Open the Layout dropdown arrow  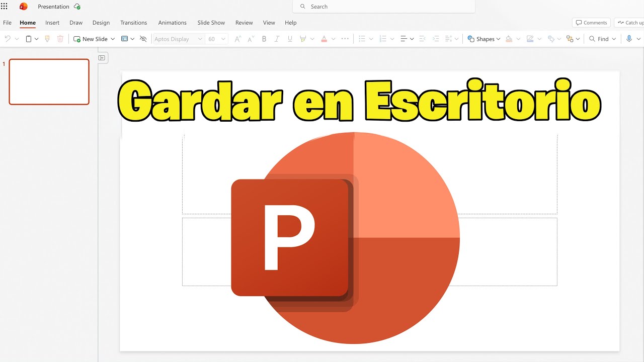click(132, 39)
